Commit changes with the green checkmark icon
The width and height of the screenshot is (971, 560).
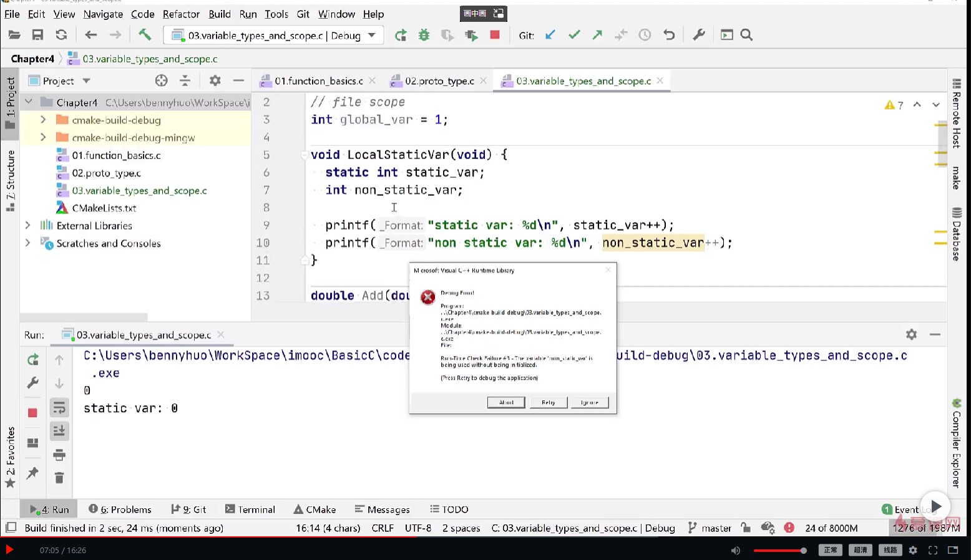click(574, 35)
